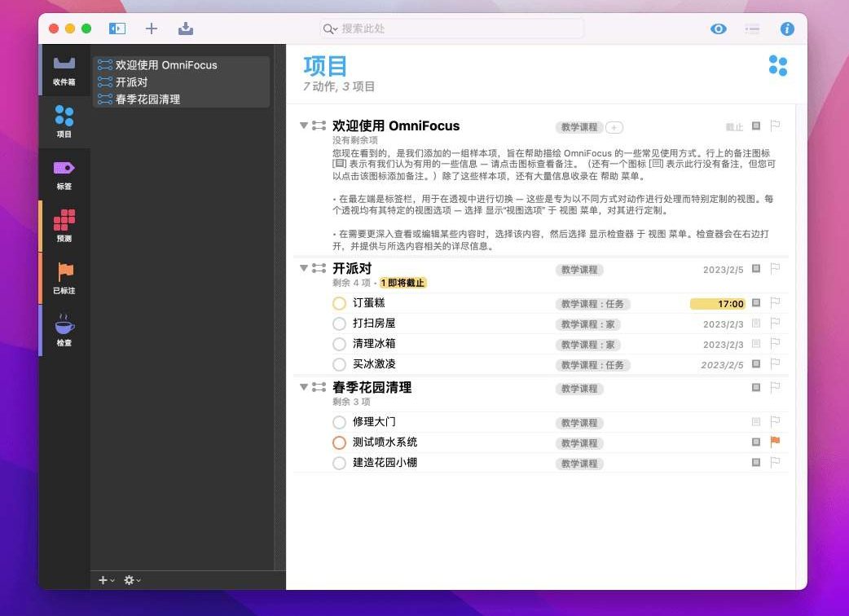Switch to the 标签 tags perspective

click(64, 174)
